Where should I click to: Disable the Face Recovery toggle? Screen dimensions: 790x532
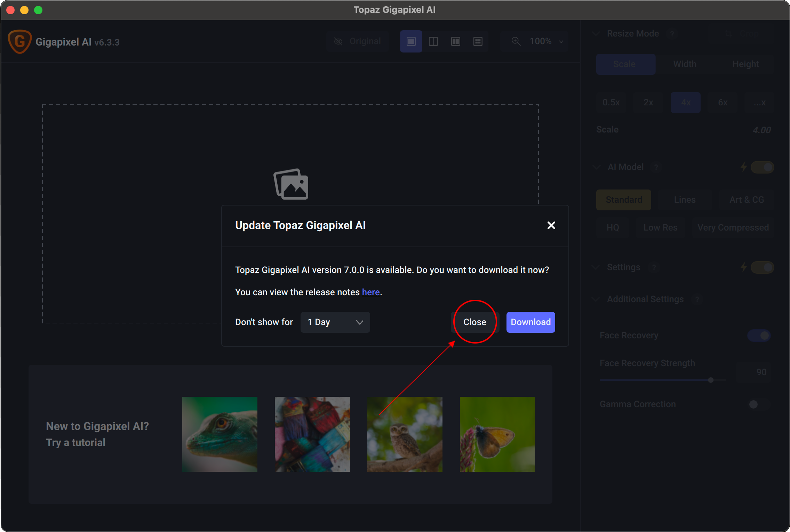tap(759, 336)
